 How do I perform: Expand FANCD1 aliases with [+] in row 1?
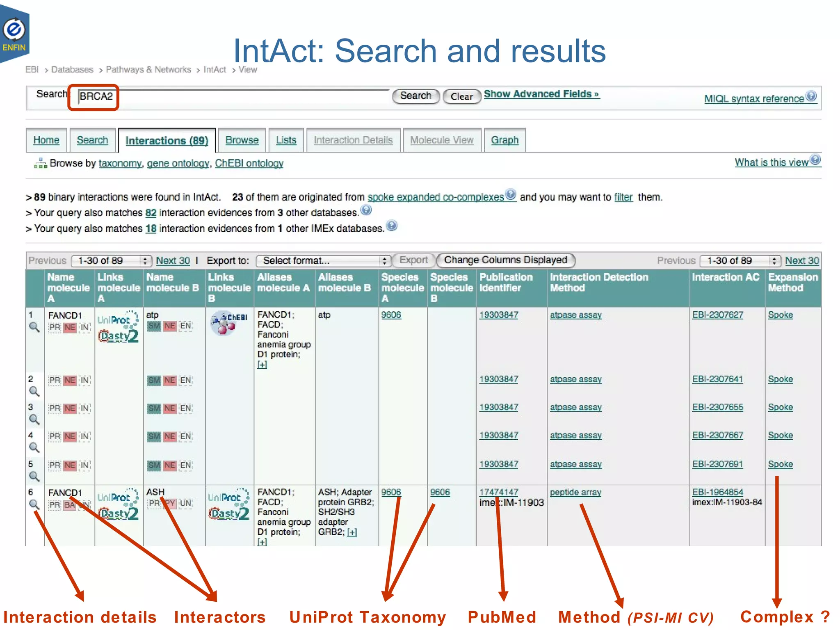[262, 365]
